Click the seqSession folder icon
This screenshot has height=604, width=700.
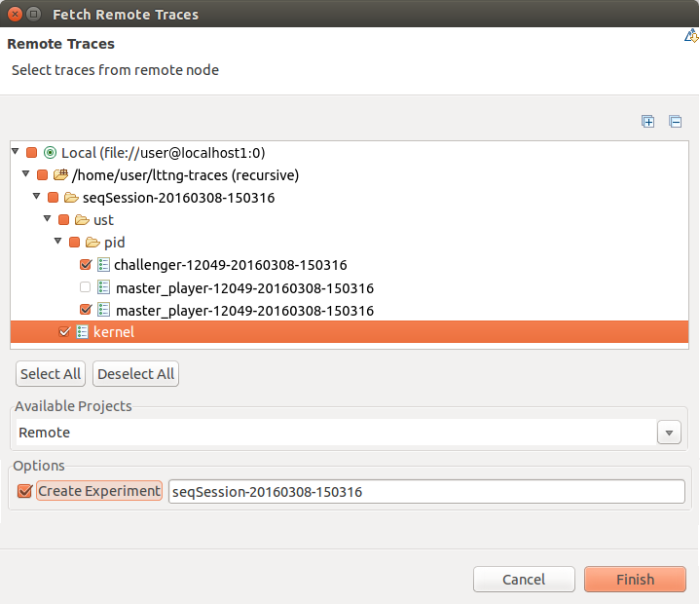coord(71,198)
